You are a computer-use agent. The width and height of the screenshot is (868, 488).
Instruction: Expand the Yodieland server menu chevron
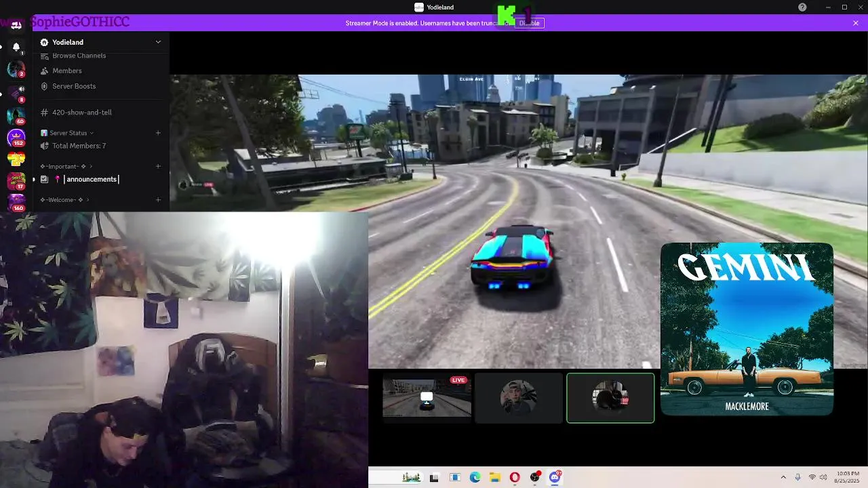(x=158, y=42)
